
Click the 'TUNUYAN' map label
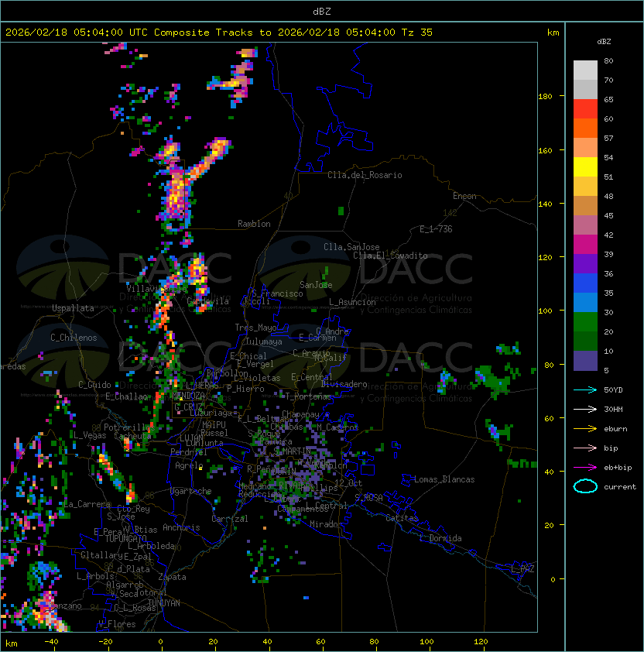point(164,603)
